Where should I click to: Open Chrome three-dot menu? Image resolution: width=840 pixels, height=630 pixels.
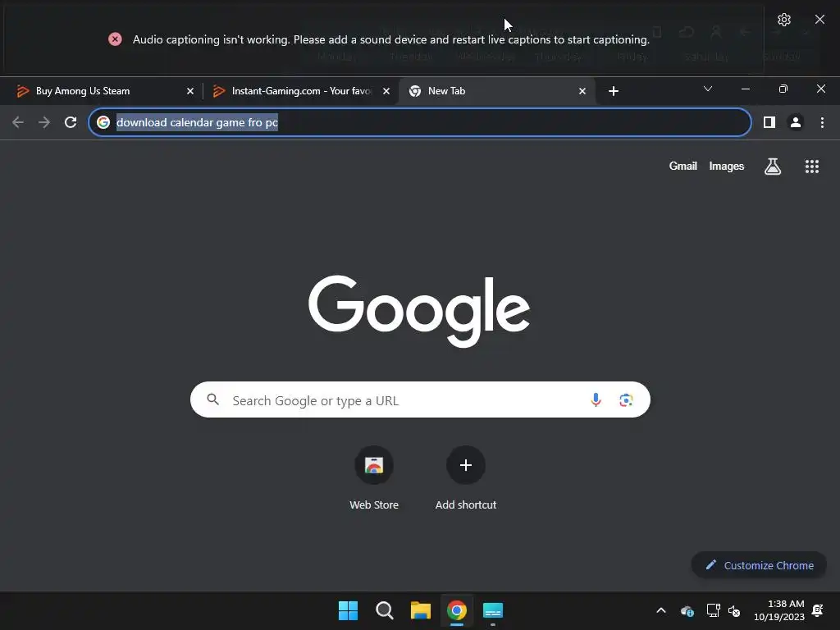822,122
